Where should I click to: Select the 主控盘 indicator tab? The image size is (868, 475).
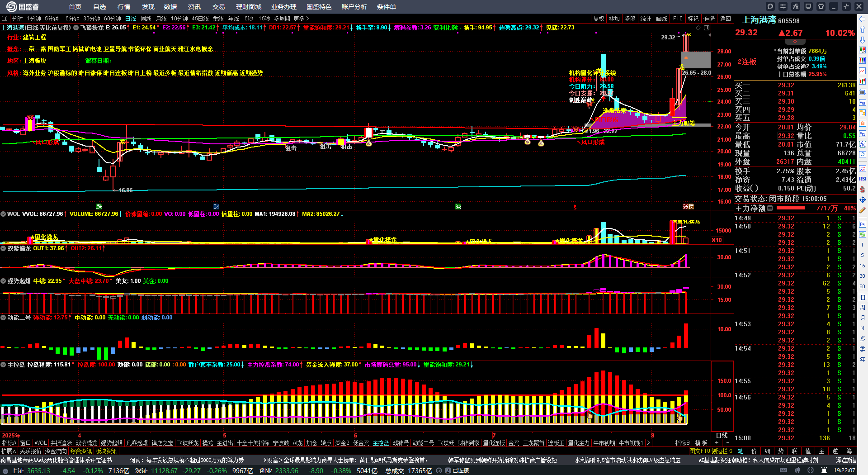[x=381, y=443]
